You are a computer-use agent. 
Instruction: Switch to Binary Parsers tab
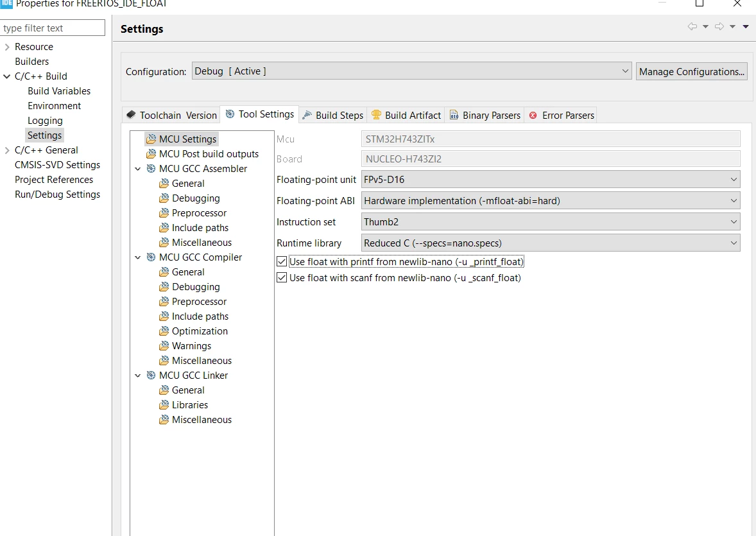[x=485, y=115]
